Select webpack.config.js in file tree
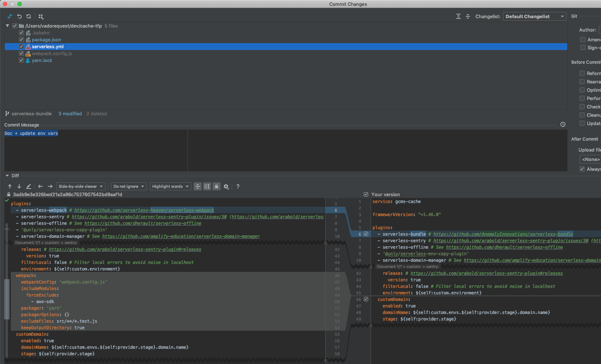Screen dimensions: 601x364 [52, 53]
